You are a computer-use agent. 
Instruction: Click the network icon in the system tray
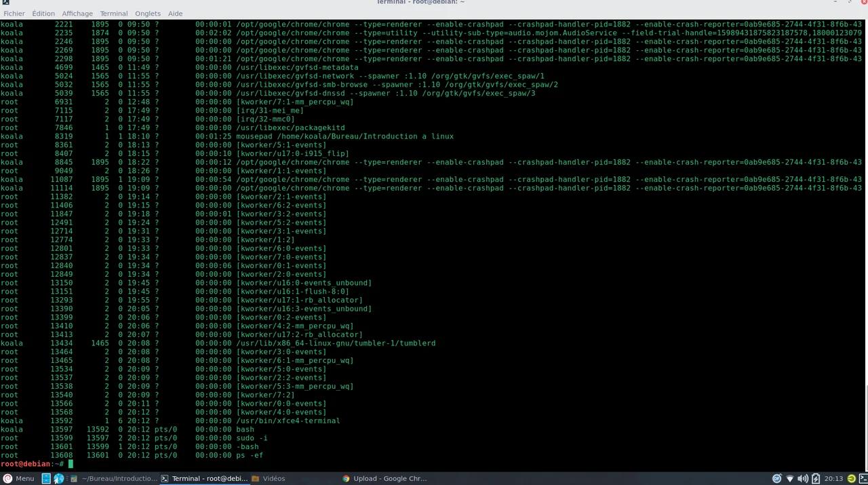[x=790, y=478]
